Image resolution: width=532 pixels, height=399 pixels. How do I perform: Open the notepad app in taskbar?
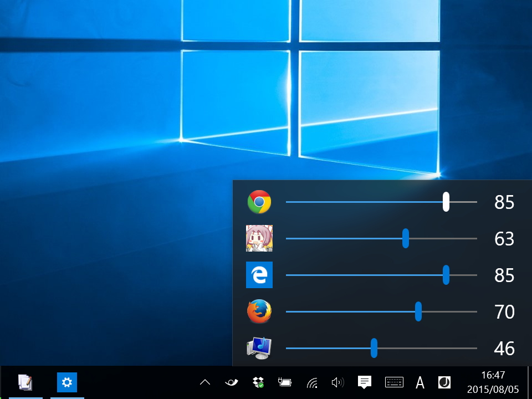(25, 382)
